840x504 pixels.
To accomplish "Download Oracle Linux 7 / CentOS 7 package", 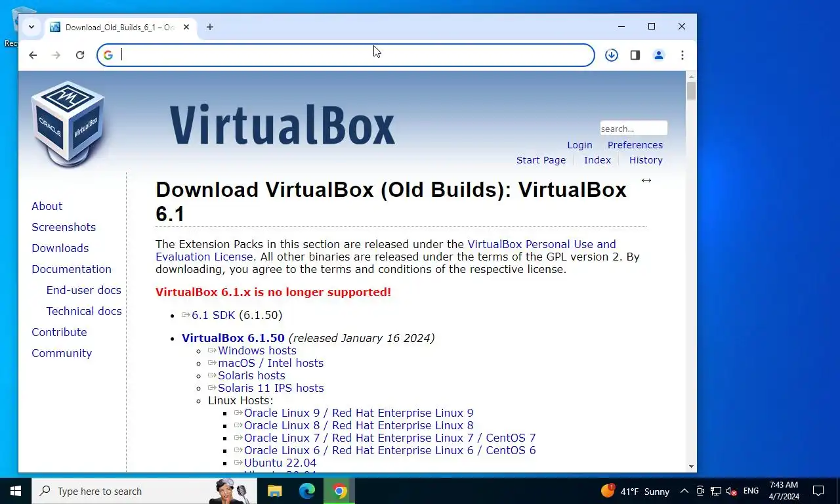I will [390, 438].
